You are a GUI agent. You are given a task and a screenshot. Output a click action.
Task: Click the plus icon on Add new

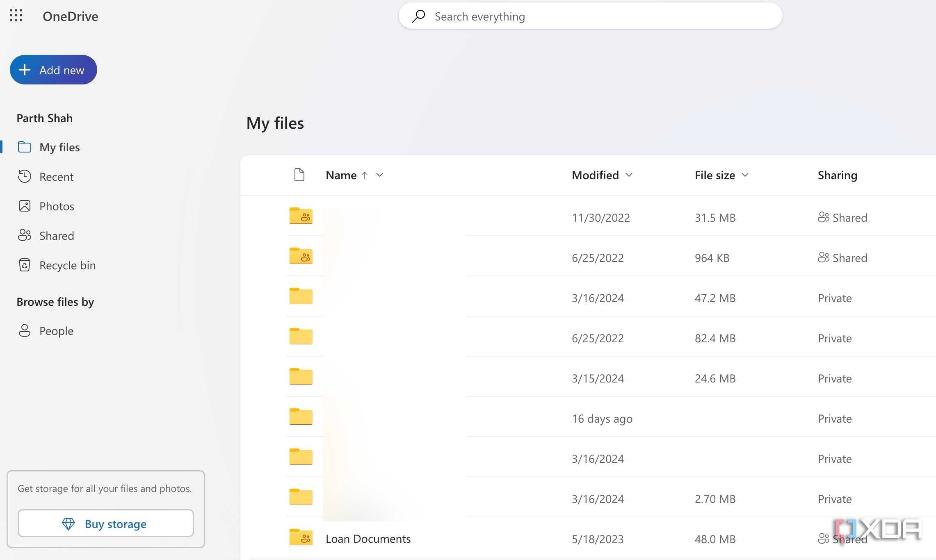(25, 70)
